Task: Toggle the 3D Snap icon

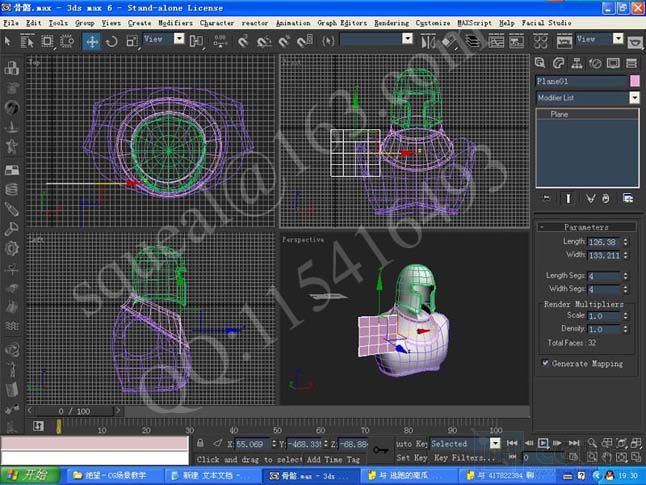Action: click(243, 41)
